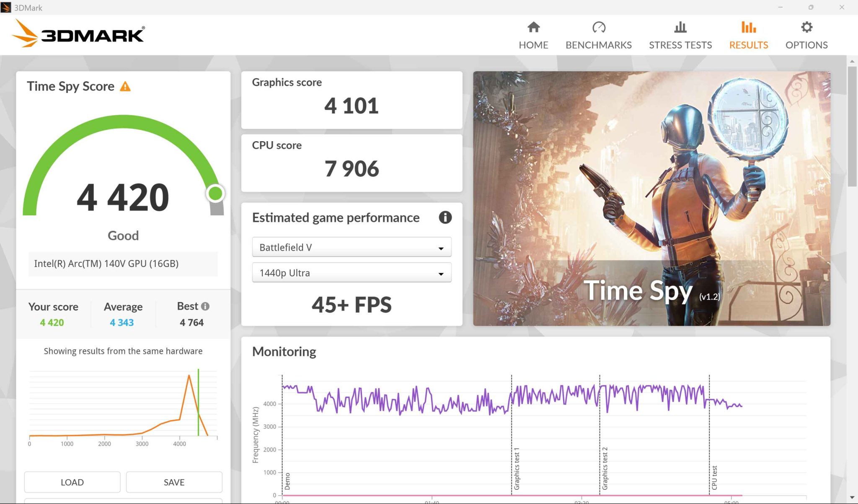Open Estimated game performance info icon
The width and height of the screenshot is (858, 504).
click(x=445, y=217)
